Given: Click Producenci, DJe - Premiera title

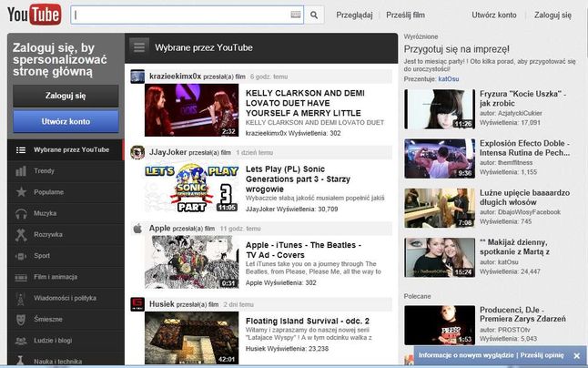Looking at the screenshot, I should 522,314.
